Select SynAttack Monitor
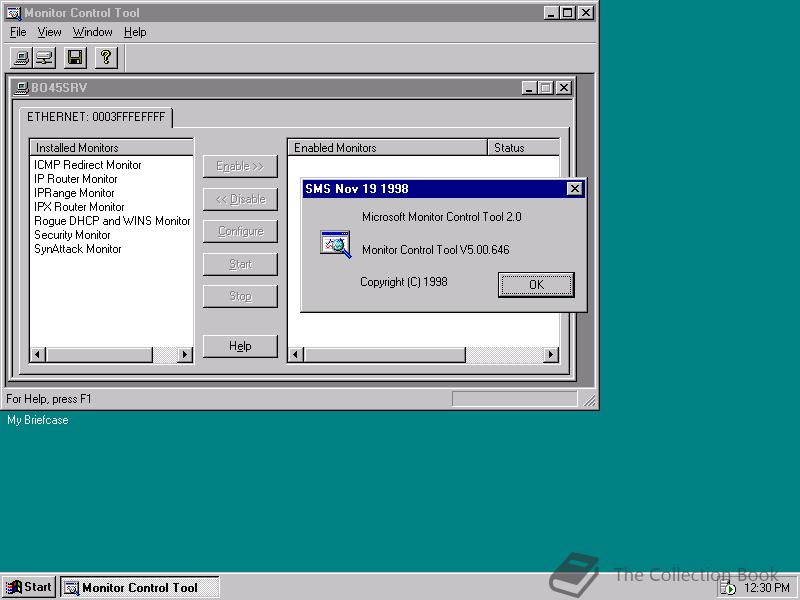Viewport: 800px width, 600px height. pos(78,249)
